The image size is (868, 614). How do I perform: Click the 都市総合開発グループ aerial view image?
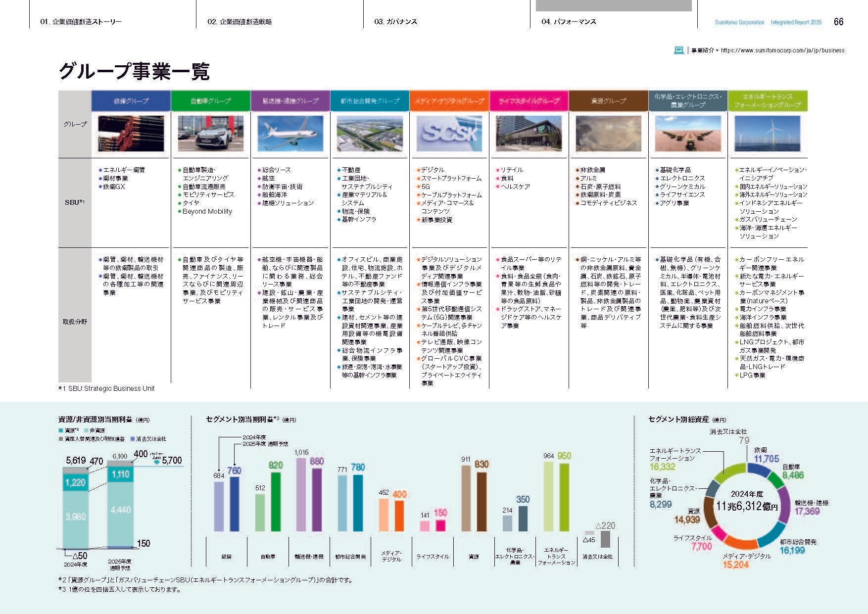(369, 134)
